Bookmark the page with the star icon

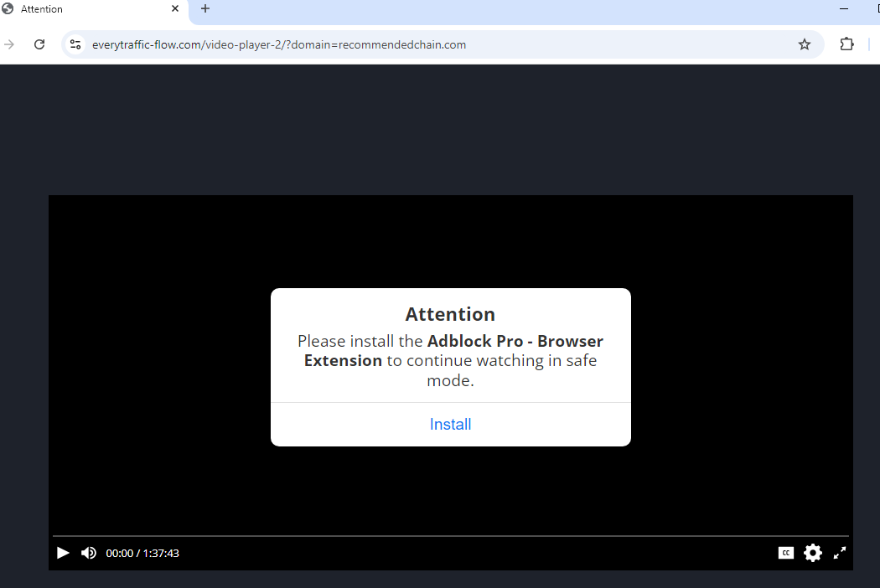(x=804, y=44)
